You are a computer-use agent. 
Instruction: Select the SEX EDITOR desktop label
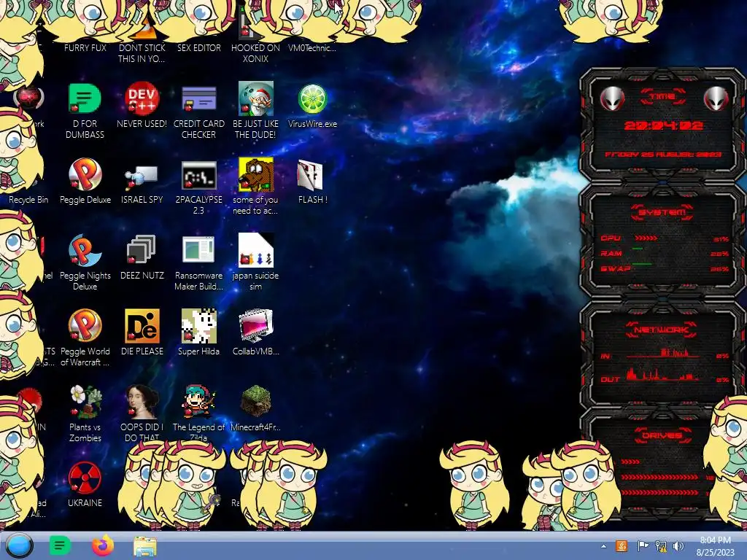click(x=198, y=47)
